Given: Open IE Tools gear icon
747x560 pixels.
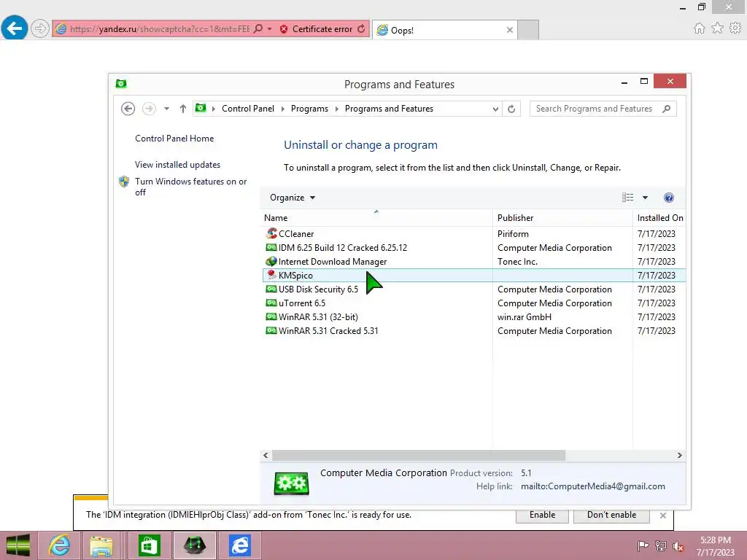Looking at the screenshot, I should pyautogui.click(x=735, y=28).
